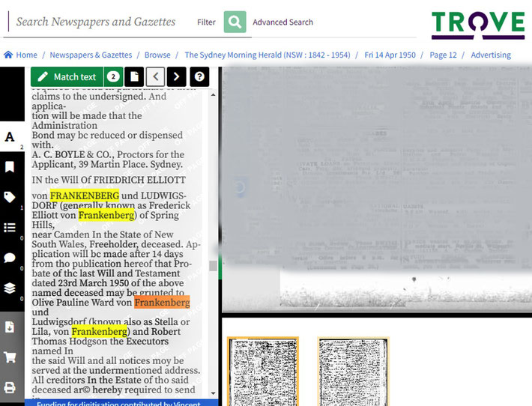Open the Trove logo homepage link
The width and height of the screenshot is (532, 406).
point(478,25)
